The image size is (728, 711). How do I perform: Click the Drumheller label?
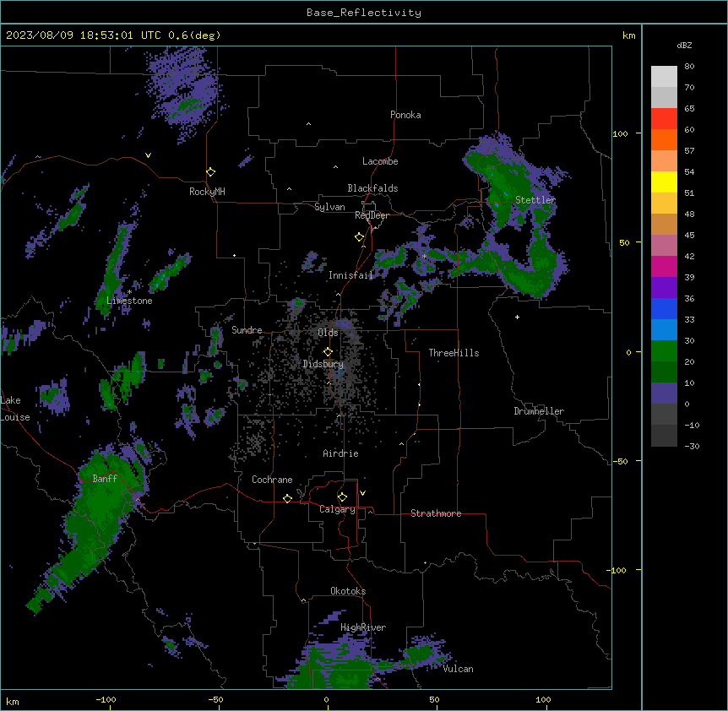click(539, 411)
